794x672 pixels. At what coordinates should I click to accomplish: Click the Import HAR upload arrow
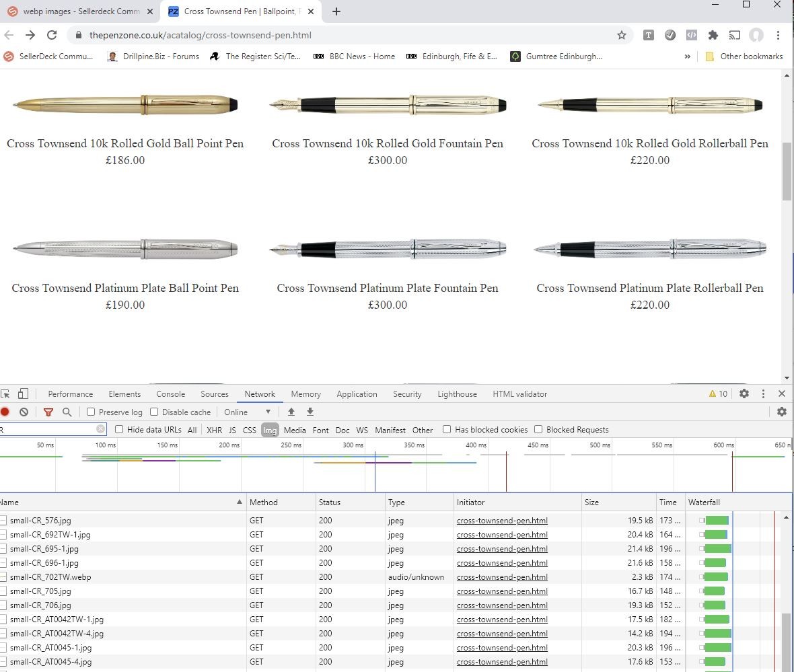pyautogui.click(x=291, y=412)
